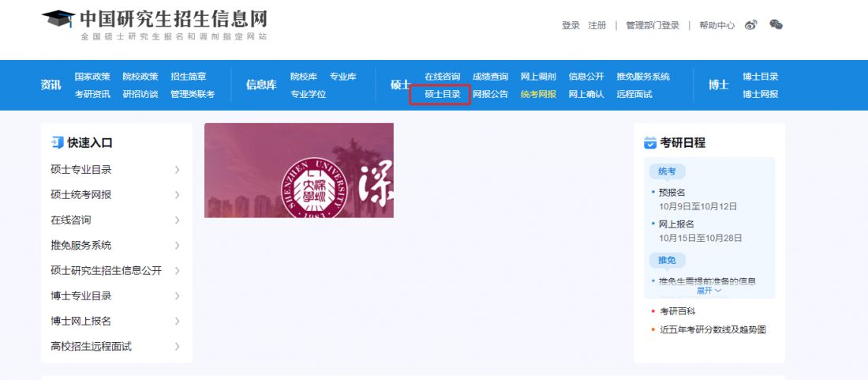
Task: Open 网上调剂 in navigation bar
Action: pyautogui.click(x=539, y=77)
